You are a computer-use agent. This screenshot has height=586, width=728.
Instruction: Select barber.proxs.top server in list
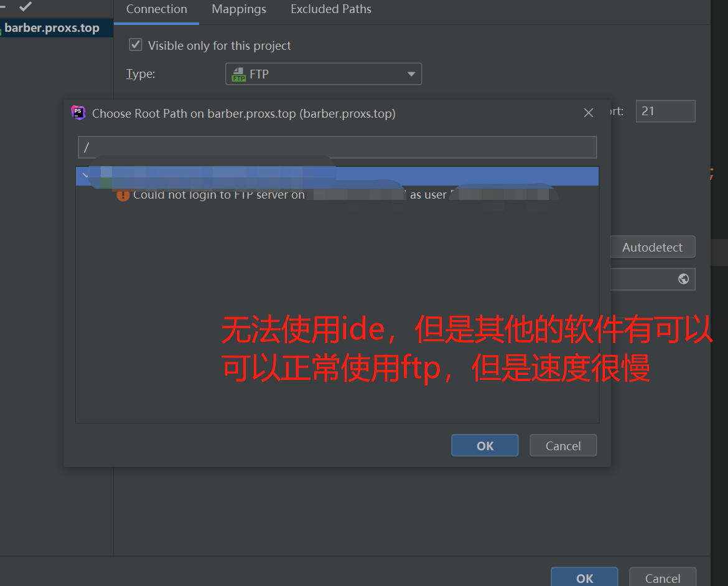tap(56, 28)
